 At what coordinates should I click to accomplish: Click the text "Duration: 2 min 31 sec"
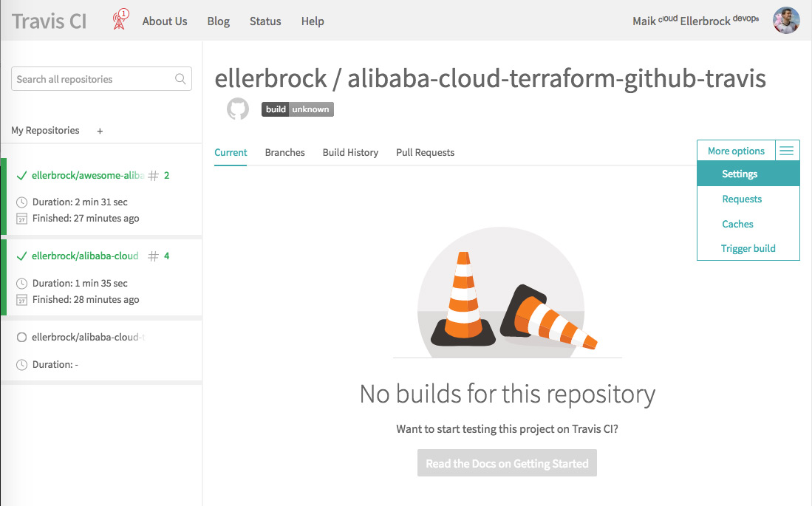click(x=80, y=202)
